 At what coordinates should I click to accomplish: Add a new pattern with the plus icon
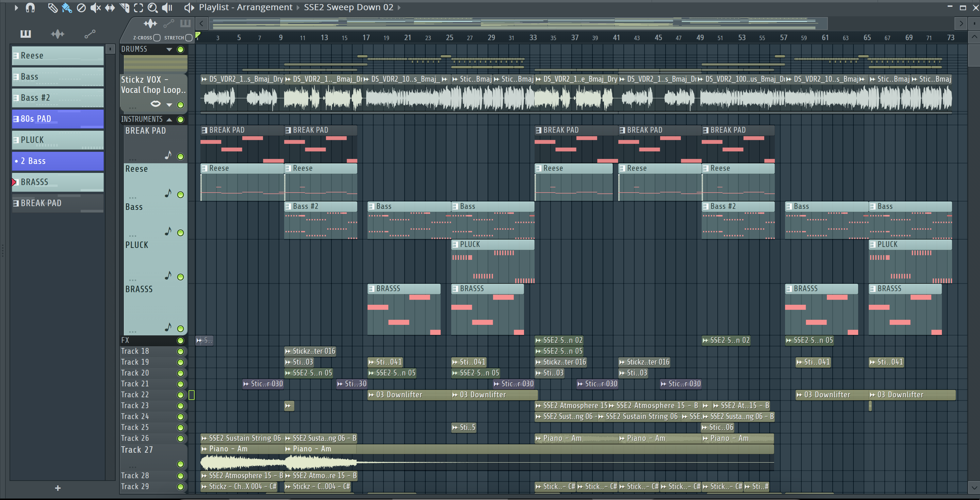(x=58, y=488)
